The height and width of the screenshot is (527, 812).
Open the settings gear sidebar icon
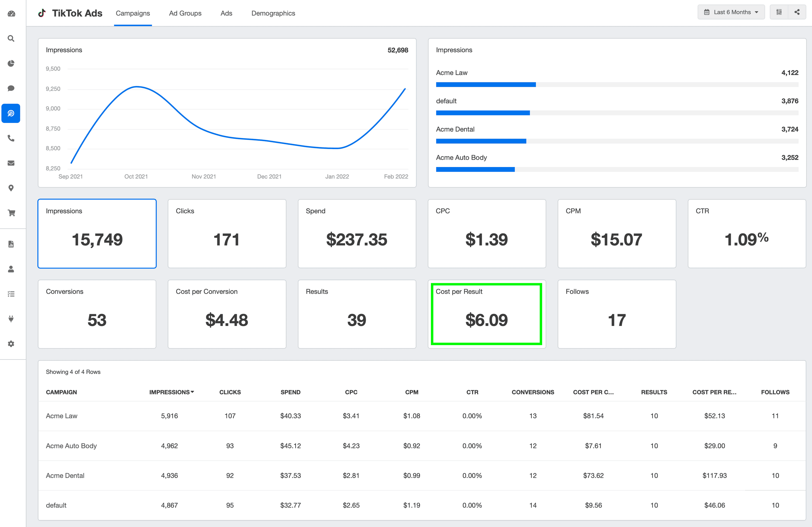pos(11,343)
